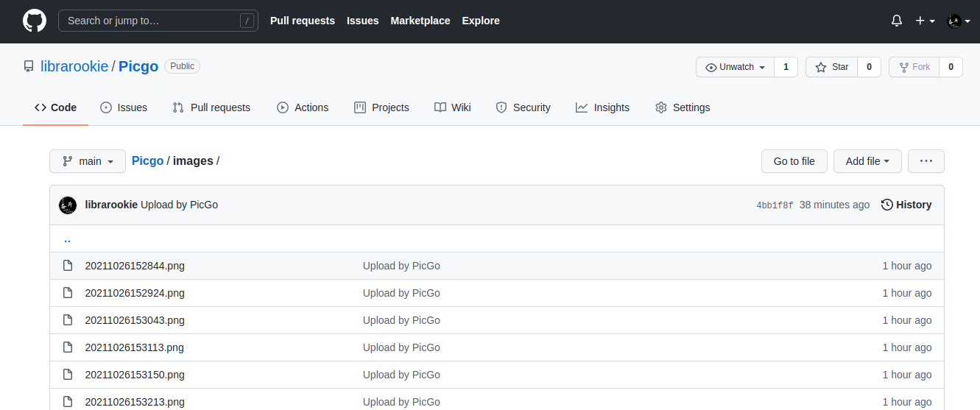This screenshot has height=410, width=980.
Task: Click the librarookie commit author avatar
Action: click(x=68, y=205)
